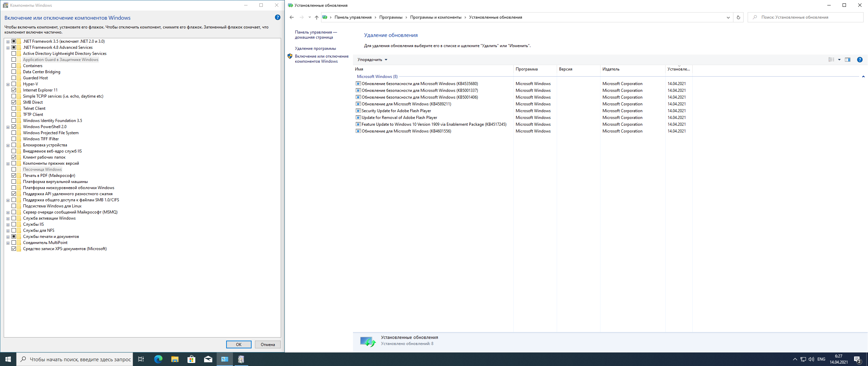Expand Службы IIS node
The width and height of the screenshot is (868, 366).
click(x=8, y=225)
